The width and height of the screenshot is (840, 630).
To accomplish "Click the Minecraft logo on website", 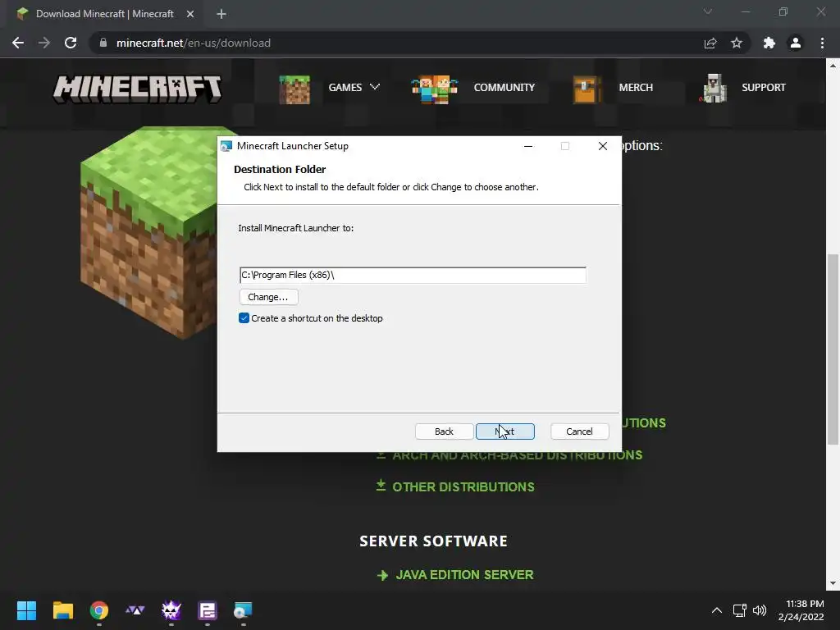I will tap(137, 89).
